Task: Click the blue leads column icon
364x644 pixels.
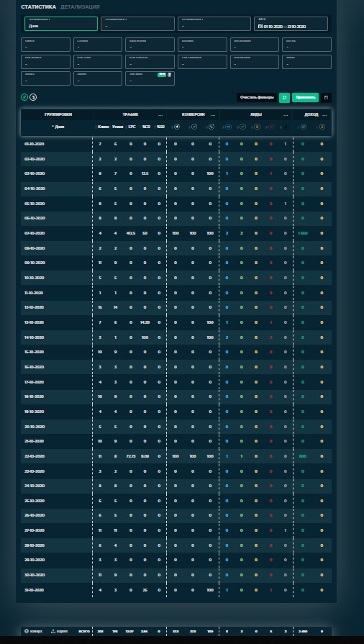Action: [228, 127]
